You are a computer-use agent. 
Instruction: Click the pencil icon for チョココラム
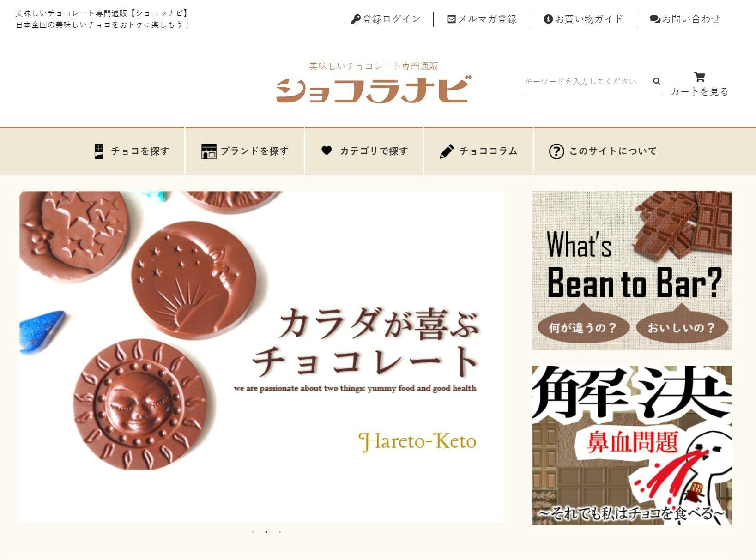447,151
